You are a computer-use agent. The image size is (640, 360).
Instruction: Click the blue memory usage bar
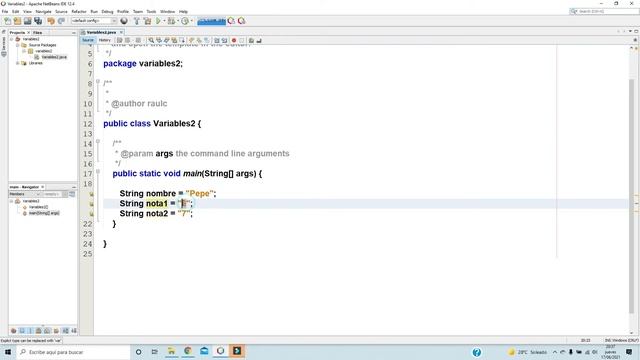coord(211,21)
